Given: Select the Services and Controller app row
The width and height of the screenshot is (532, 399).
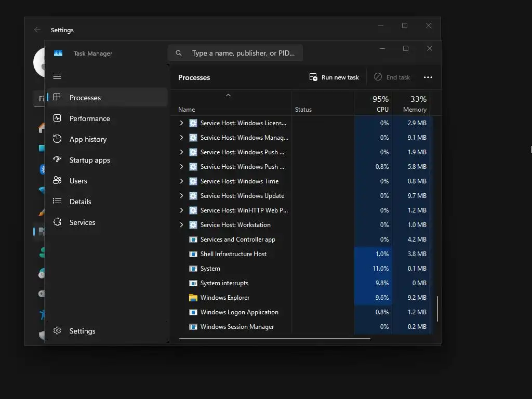Looking at the screenshot, I should [x=301, y=240].
